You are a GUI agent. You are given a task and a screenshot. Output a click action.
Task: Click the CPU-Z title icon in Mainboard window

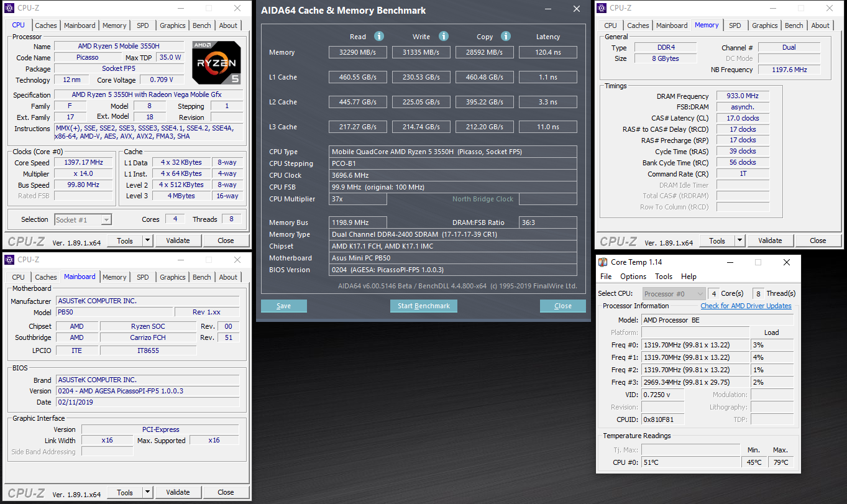pos(10,260)
